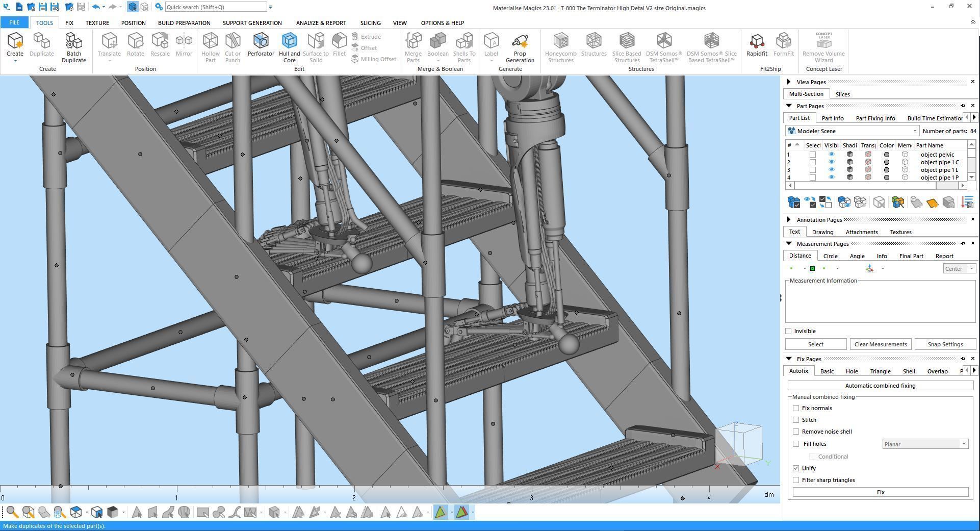This screenshot has width=980, height=531.
Task: Open the Modeler Scene dropdown
Action: pos(853,131)
